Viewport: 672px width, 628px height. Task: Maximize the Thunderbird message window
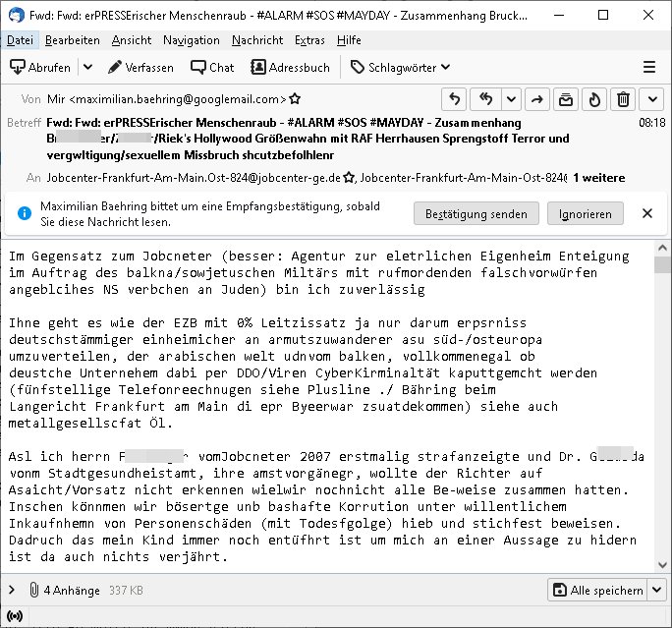[x=603, y=15]
